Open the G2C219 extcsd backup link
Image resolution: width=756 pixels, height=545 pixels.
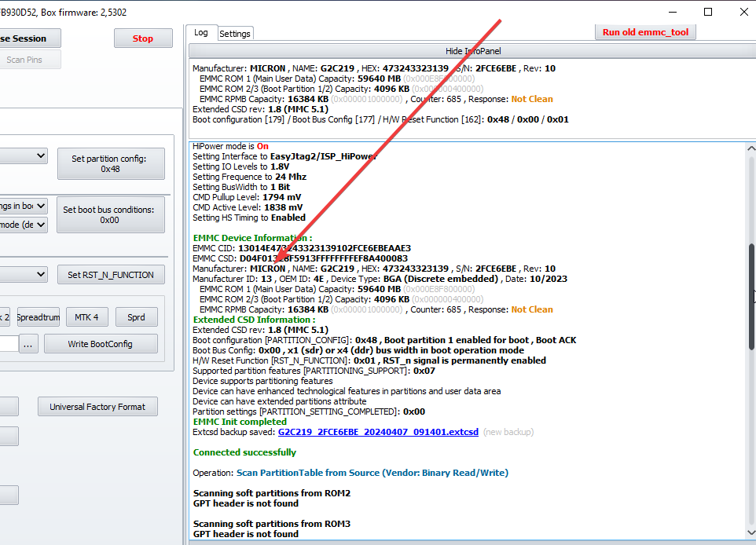point(378,432)
